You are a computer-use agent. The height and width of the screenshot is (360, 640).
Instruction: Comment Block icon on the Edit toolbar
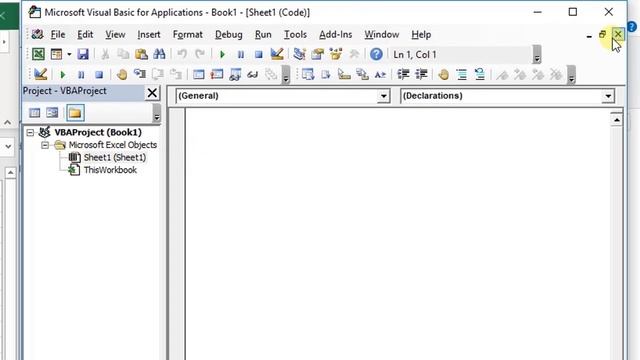(x=462, y=74)
